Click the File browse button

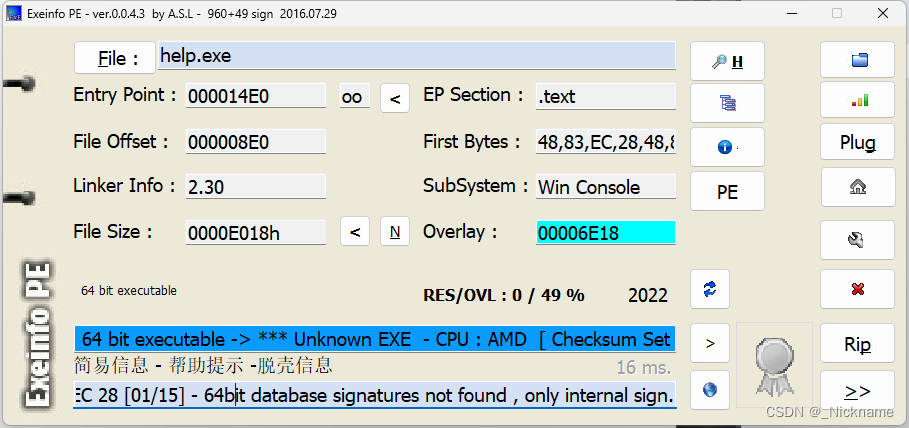pos(115,57)
